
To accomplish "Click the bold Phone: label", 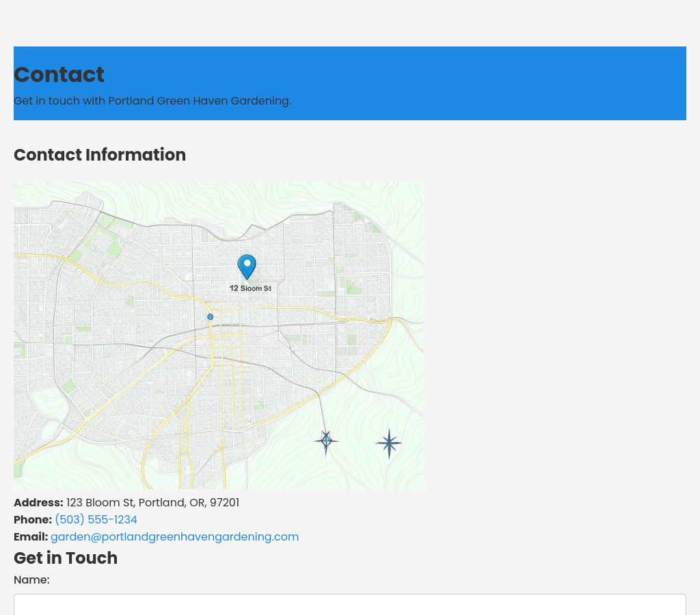I will tap(33, 519).
